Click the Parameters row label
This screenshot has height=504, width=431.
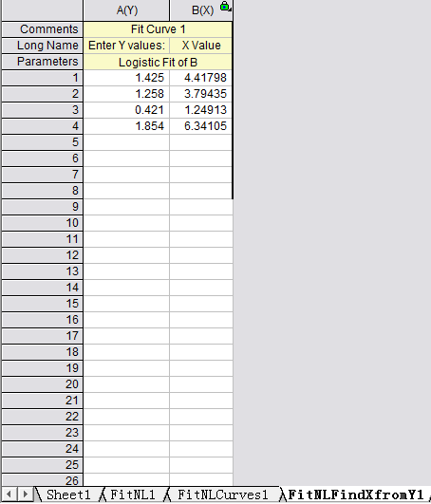click(x=43, y=62)
